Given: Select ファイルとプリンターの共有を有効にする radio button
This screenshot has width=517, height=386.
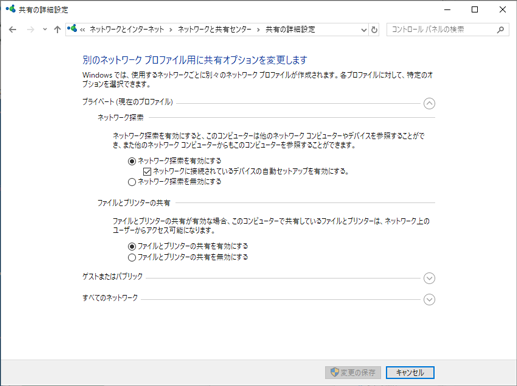Looking at the screenshot, I should (132, 247).
